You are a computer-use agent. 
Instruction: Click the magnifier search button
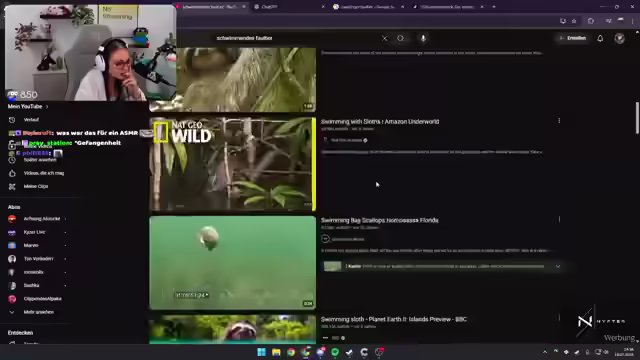click(x=400, y=38)
